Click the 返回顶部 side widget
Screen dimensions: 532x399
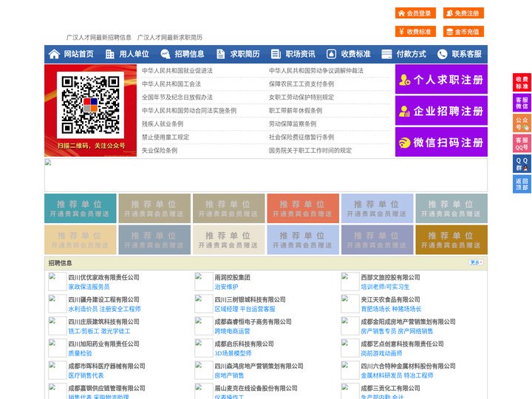point(522,184)
